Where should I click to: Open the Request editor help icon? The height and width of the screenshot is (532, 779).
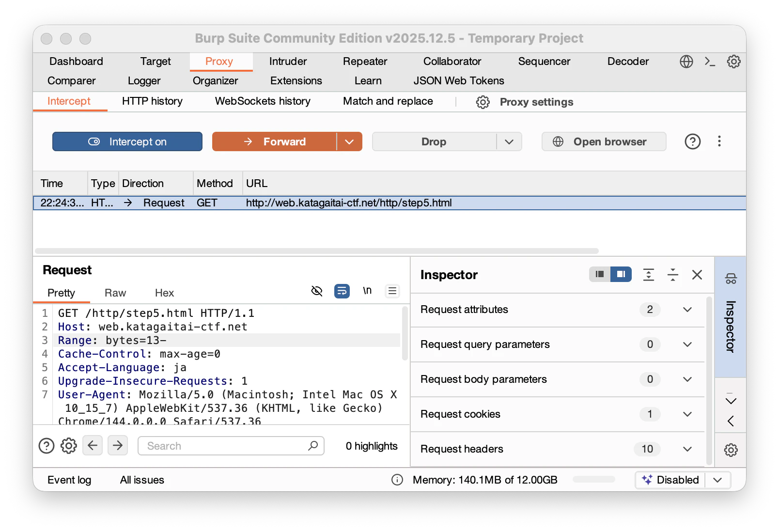[x=47, y=446]
